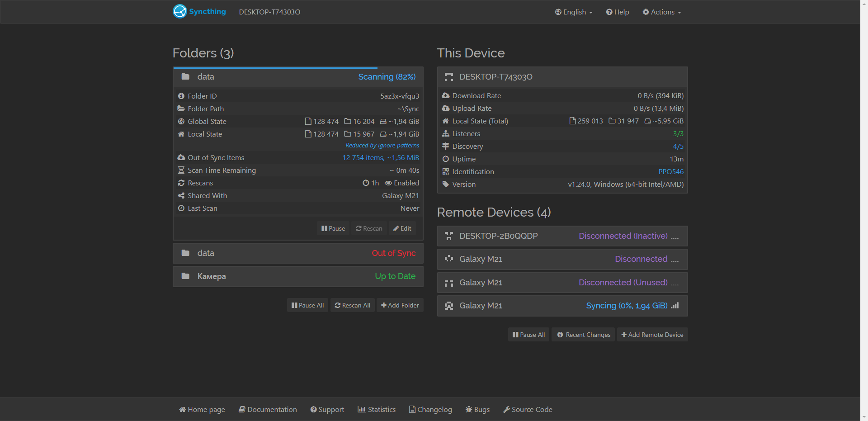
Task: Click the Listeners 3/3 value
Action: click(x=678, y=134)
